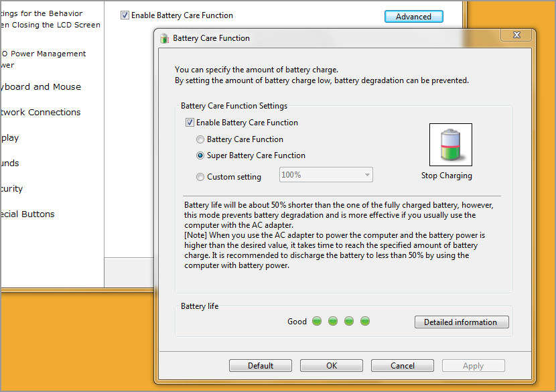Click the battery charge icon
This screenshot has height=392, width=556.
[x=450, y=144]
